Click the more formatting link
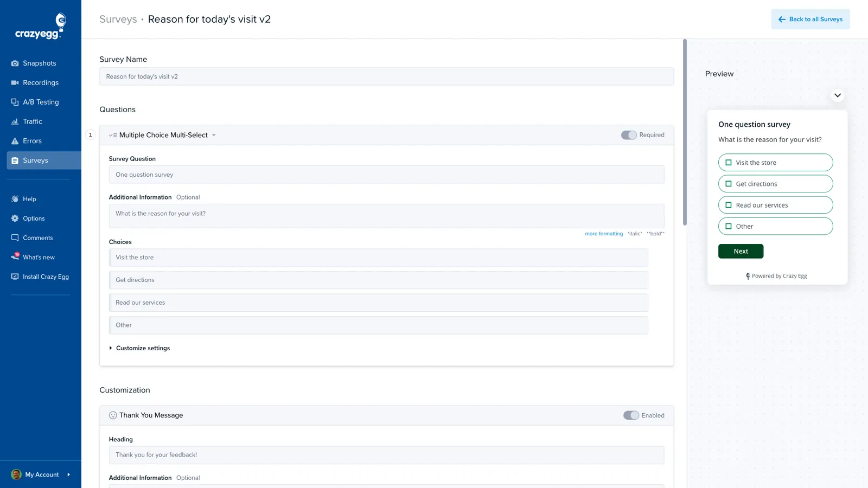The image size is (868, 488). [604, 234]
